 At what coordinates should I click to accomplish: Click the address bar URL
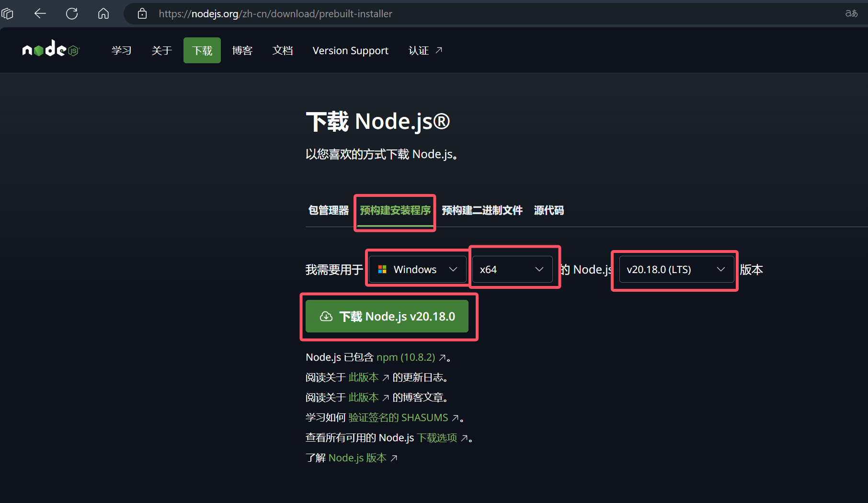pyautogui.click(x=275, y=14)
